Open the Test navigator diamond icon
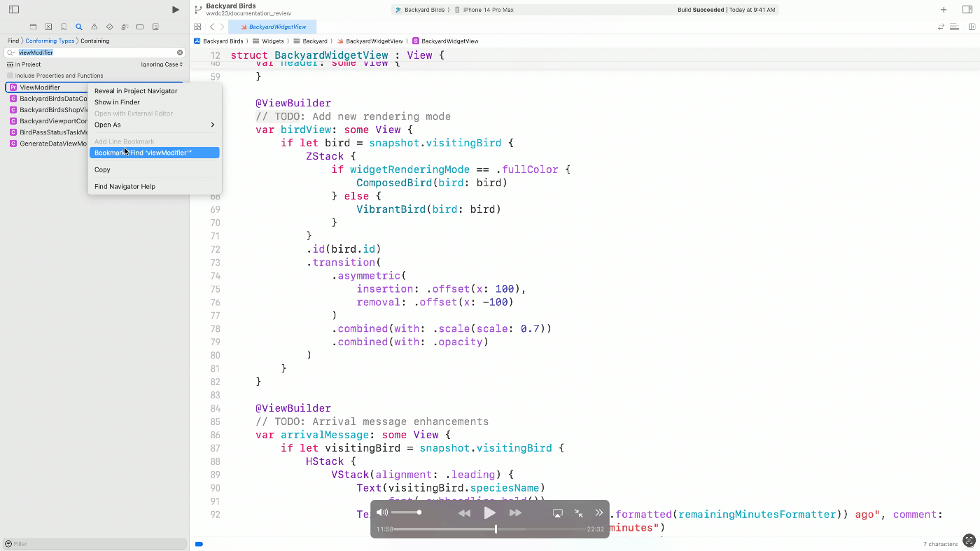 click(x=109, y=27)
